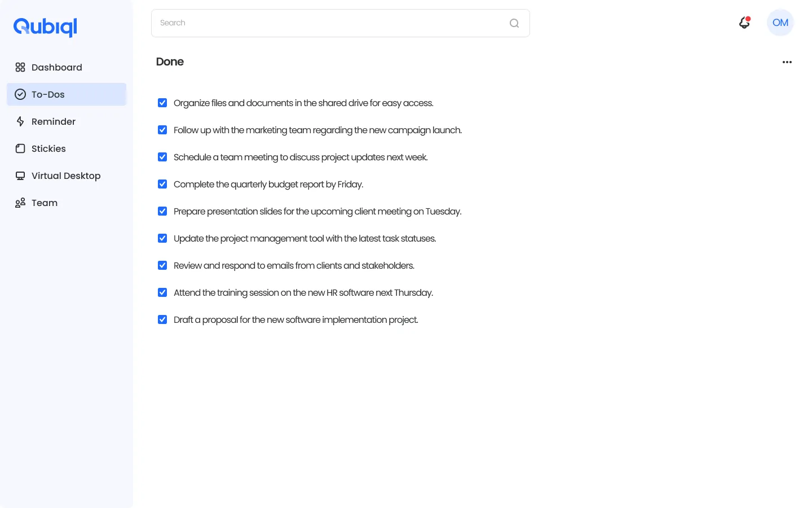Toggle 'Schedule a team meeting' checkbox
The image size is (812, 508).
pyautogui.click(x=162, y=157)
